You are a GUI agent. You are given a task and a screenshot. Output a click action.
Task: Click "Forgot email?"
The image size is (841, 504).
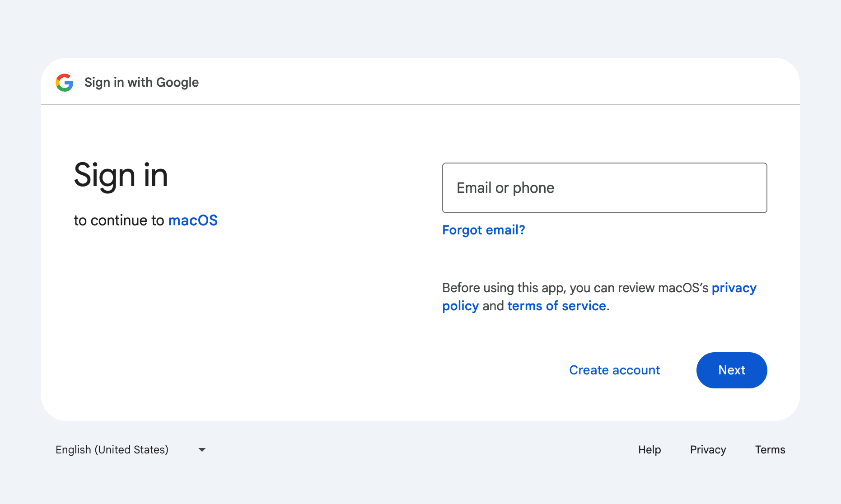(483, 230)
